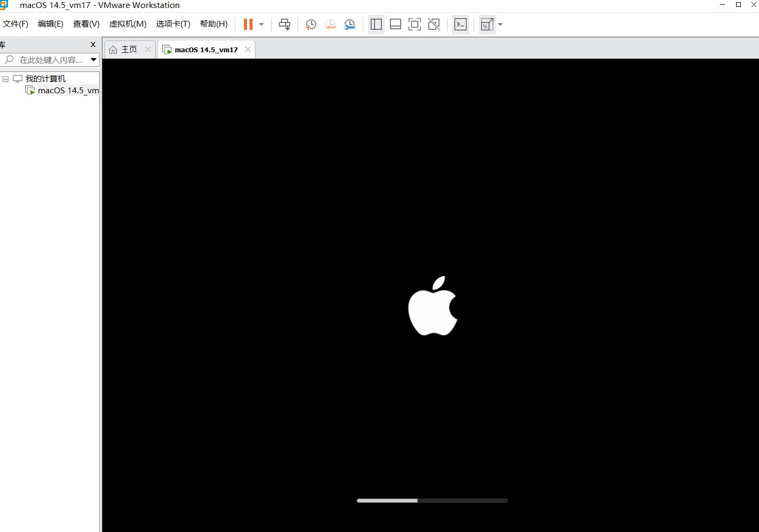Open power options dropdown beside the pause button
This screenshot has height=532, width=759.
coord(261,25)
